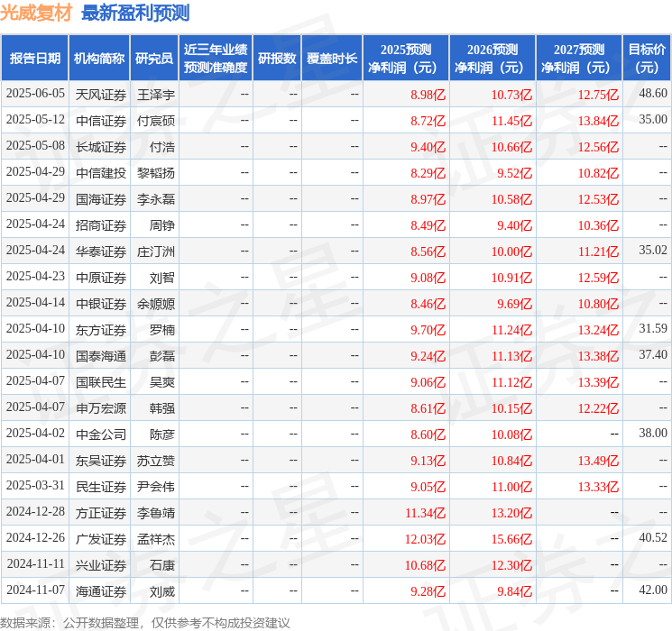Click the 2026预测净利润 header

[x=492, y=59]
